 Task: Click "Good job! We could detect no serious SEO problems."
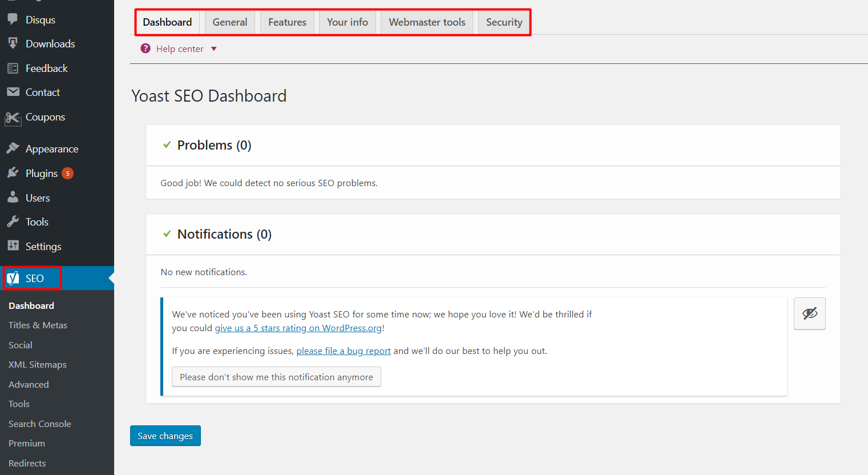click(269, 183)
